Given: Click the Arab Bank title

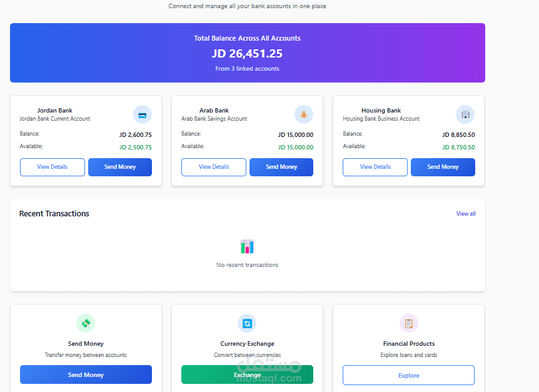Looking at the screenshot, I should [x=214, y=110].
